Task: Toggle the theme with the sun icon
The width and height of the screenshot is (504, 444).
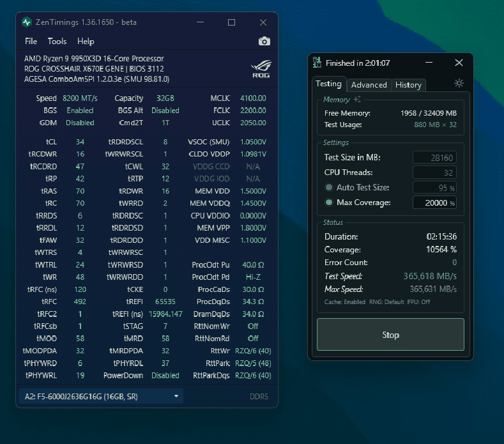Action: [459, 83]
